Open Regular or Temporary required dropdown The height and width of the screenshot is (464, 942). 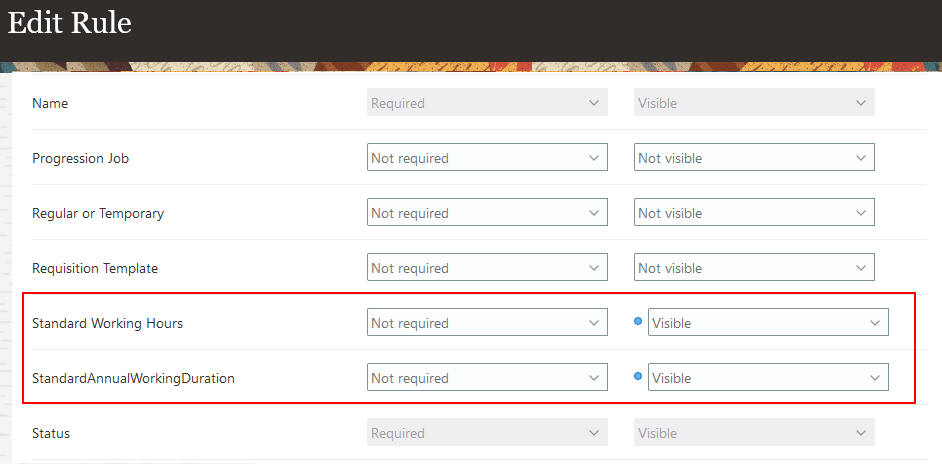[x=487, y=213]
